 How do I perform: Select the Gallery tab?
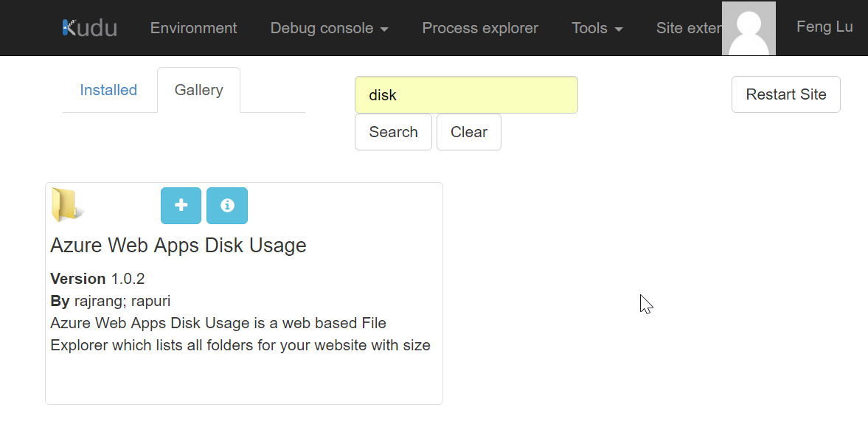tap(198, 89)
